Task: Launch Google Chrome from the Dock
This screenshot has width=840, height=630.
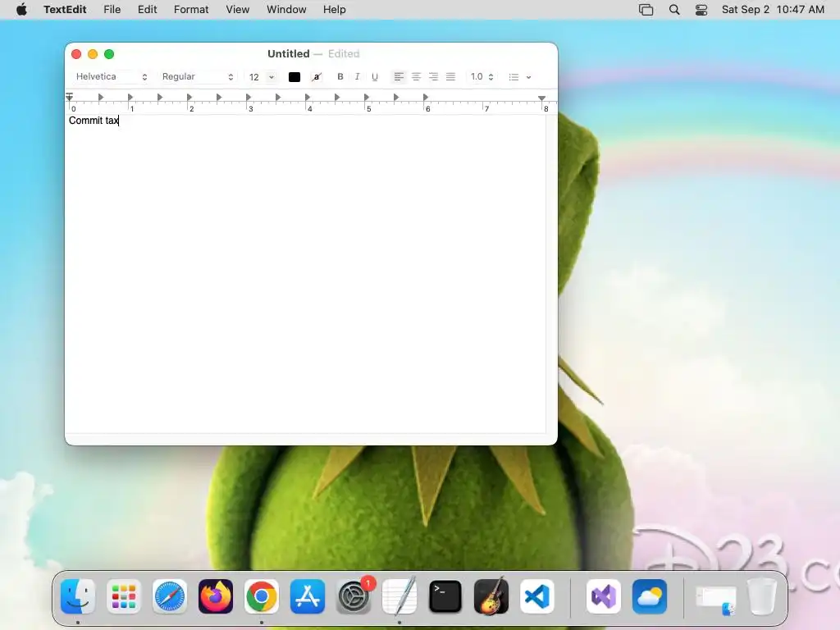Action: click(x=262, y=596)
